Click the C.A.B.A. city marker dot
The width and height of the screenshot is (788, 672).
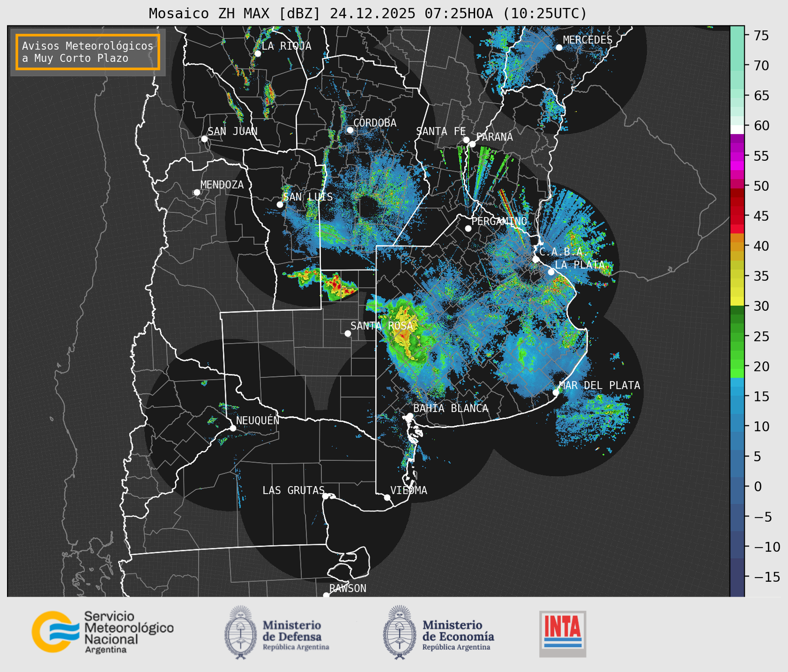pos(536,259)
